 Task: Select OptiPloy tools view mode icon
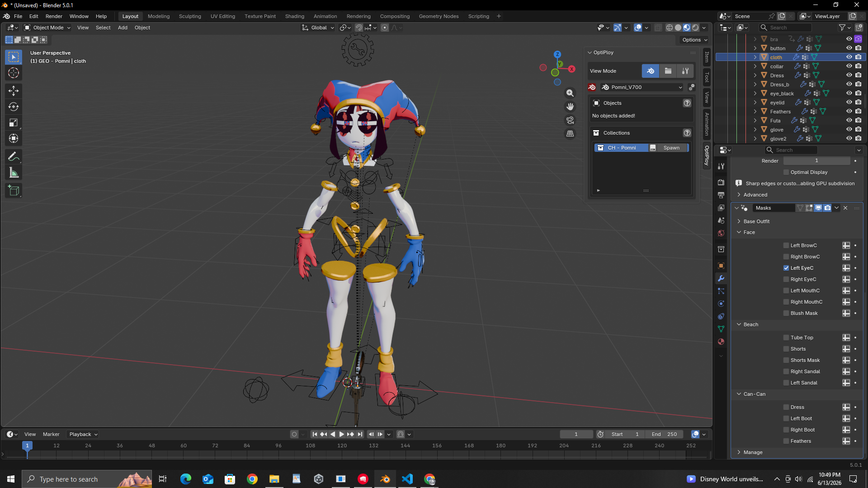point(685,71)
